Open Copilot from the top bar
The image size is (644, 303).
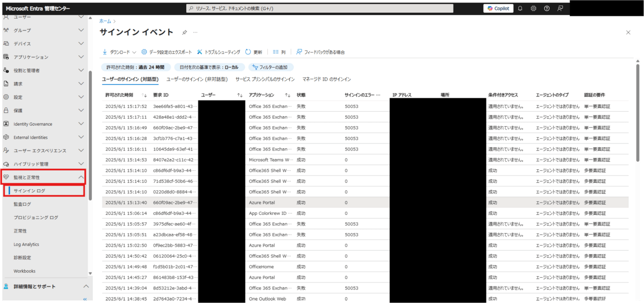(x=498, y=8)
